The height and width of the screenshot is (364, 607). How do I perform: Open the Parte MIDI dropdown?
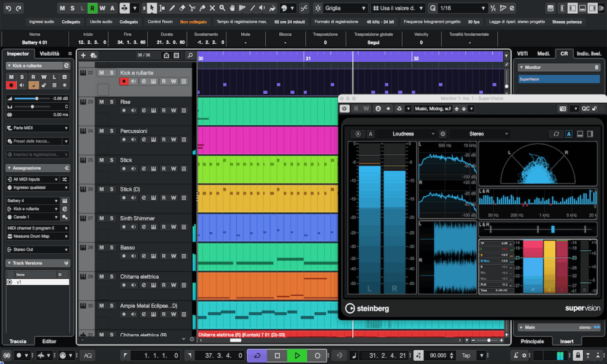click(x=38, y=128)
